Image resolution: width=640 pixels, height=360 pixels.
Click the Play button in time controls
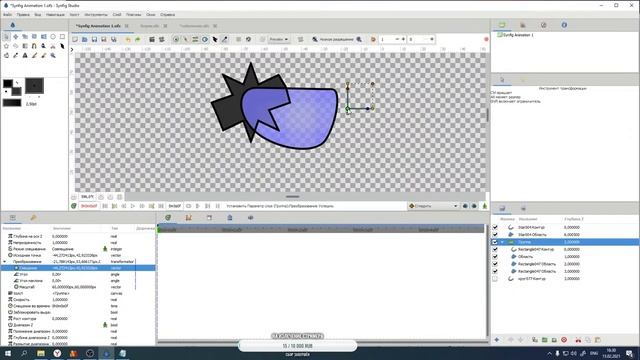[x=133, y=206]
